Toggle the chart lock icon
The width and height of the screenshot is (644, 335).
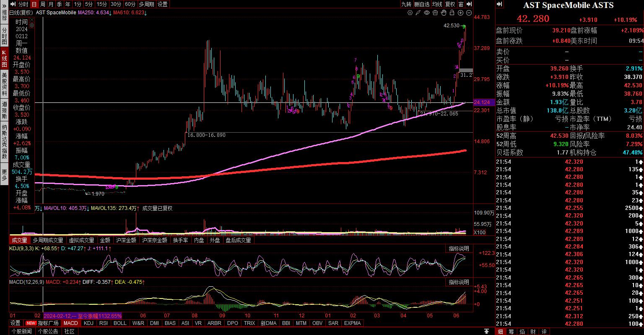452,13
